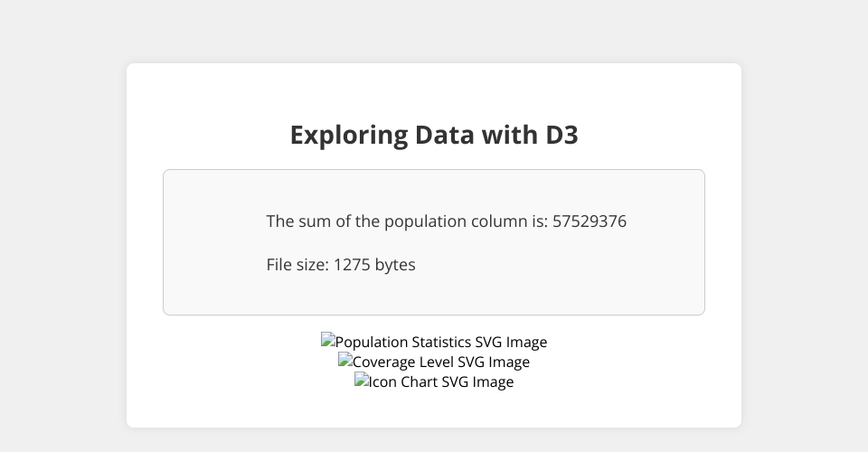Select the Icon Chart SVG Image caption
The height and width of the screenshot is (452, 868).
pyautogui.click(x=441, y=382)
